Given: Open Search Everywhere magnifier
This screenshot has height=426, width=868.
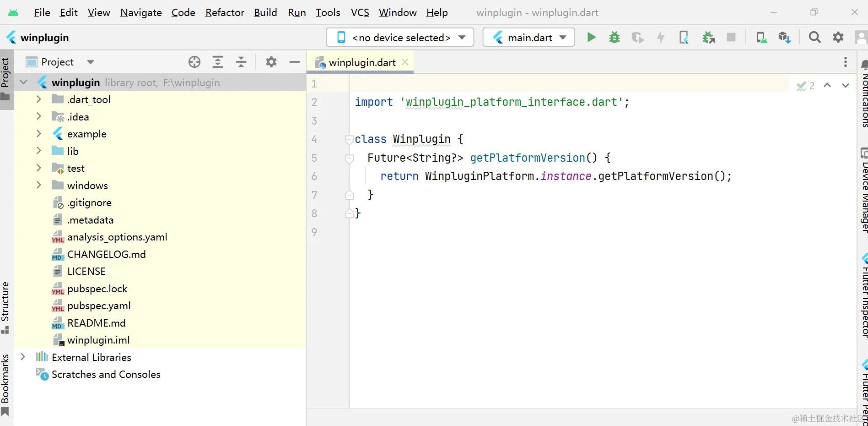Looking at the screenshot, I should (814, 37).
